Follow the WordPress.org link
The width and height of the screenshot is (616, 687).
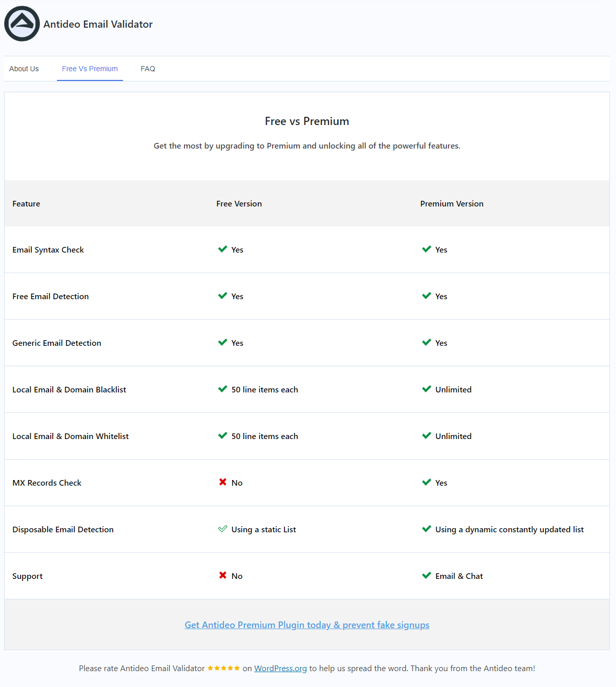click(280, 668)
